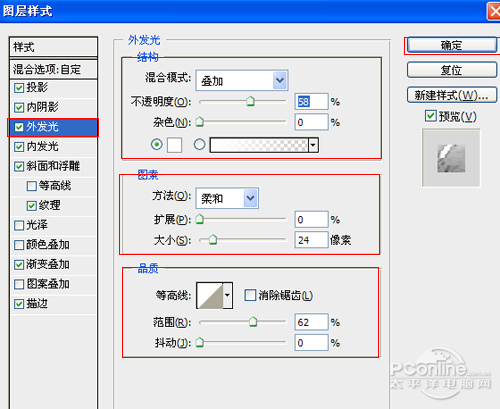Open the 混合模式 dropdown showing 叠加
The width and height of the screenshot is (500, 409).
(242, 80)
